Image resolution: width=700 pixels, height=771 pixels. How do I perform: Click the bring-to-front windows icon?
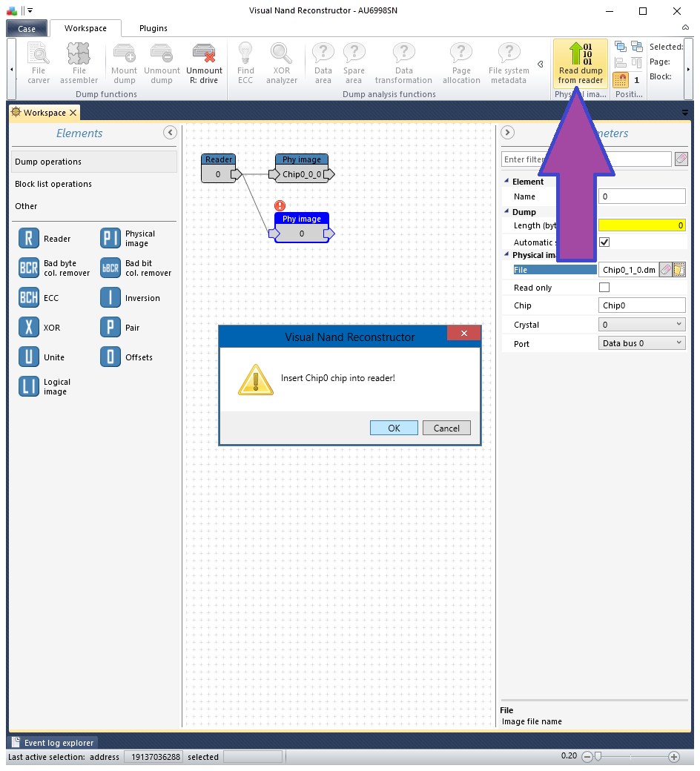pos(621,47)
